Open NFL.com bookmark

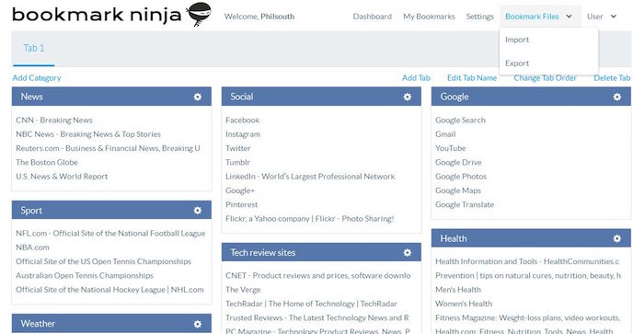coord(110,233)
